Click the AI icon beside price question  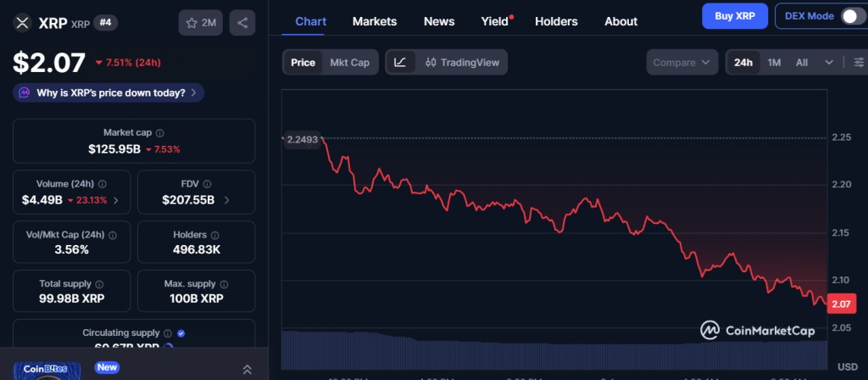pyautogui.click(x=25, y=92)
